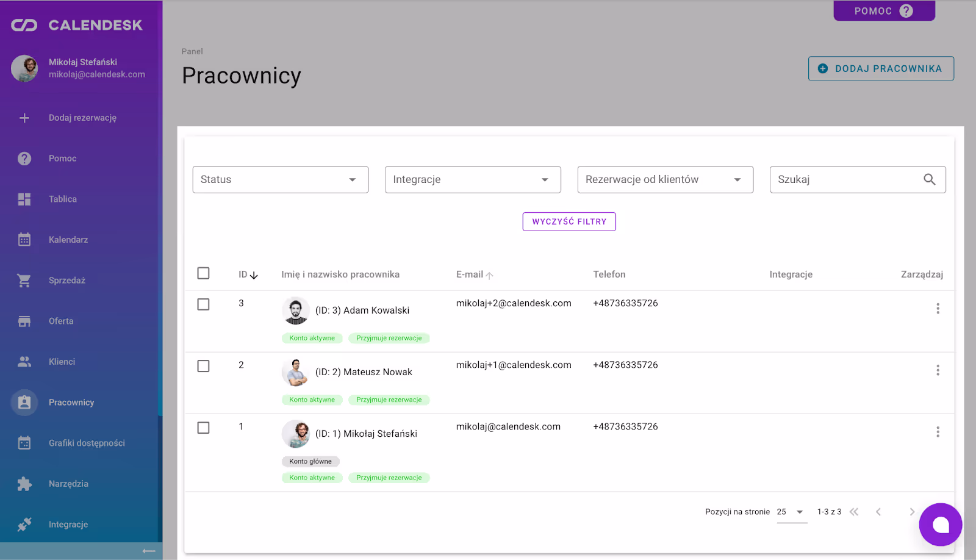Open the Integracje filter dropdown
Image resolution: width=976 pixels, height=560 pixels.
(472, 179)
